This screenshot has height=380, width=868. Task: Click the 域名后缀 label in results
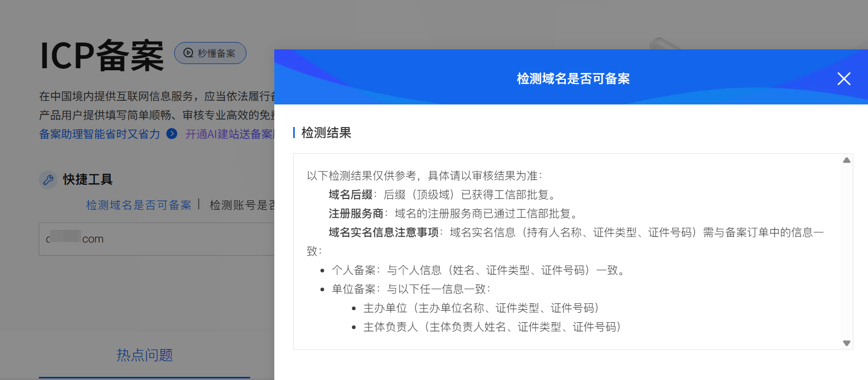(x=350, y=195)
